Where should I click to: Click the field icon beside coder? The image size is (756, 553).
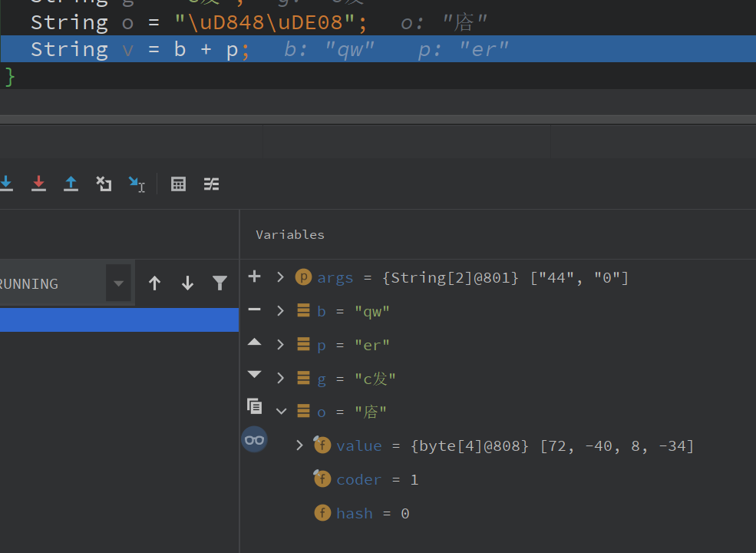(x=322, y=478)
